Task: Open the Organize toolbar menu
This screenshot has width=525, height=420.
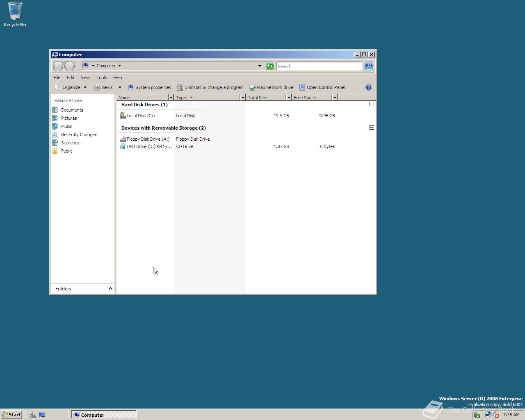Action: [71, 87]
